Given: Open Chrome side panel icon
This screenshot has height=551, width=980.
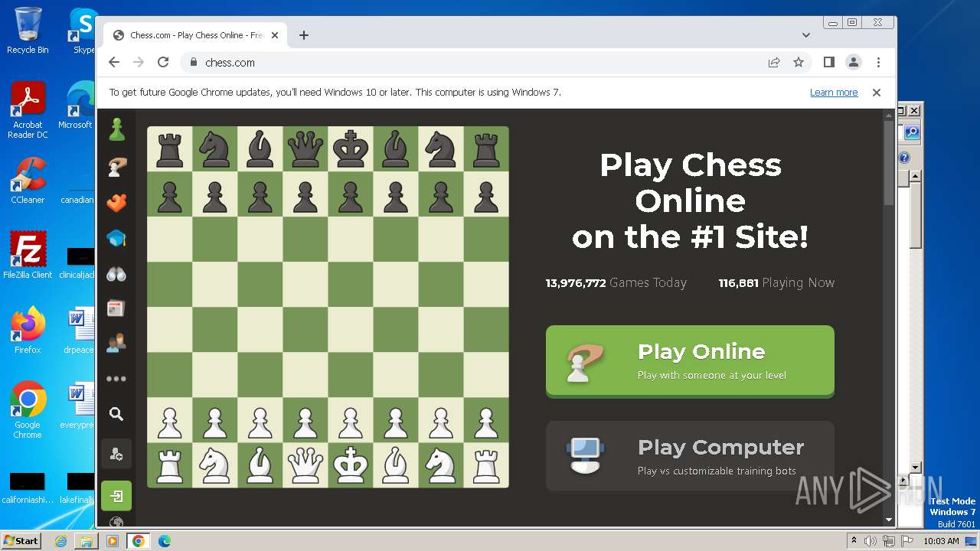Looking at the screenshot, I should (x=829, y=62).
